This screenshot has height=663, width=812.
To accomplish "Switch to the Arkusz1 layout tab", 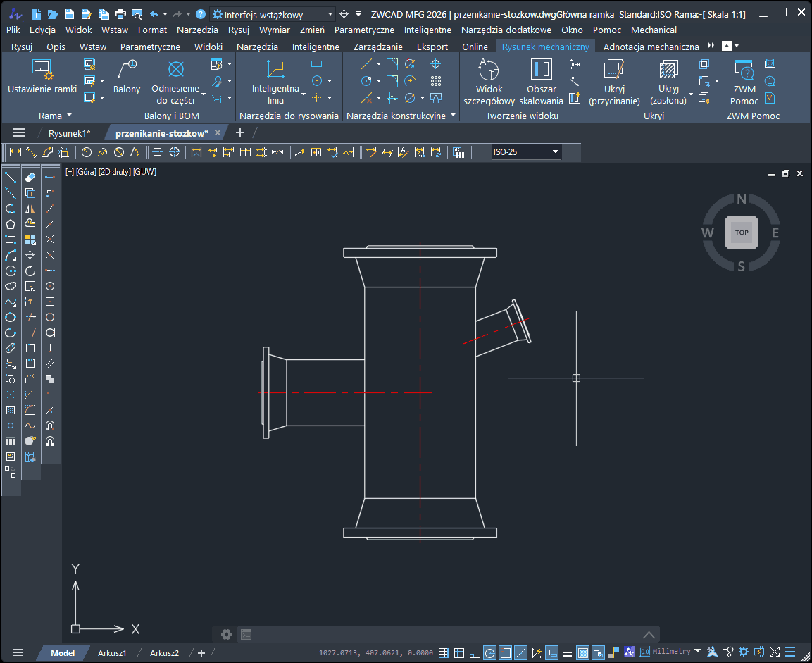I will coord(112,653).
